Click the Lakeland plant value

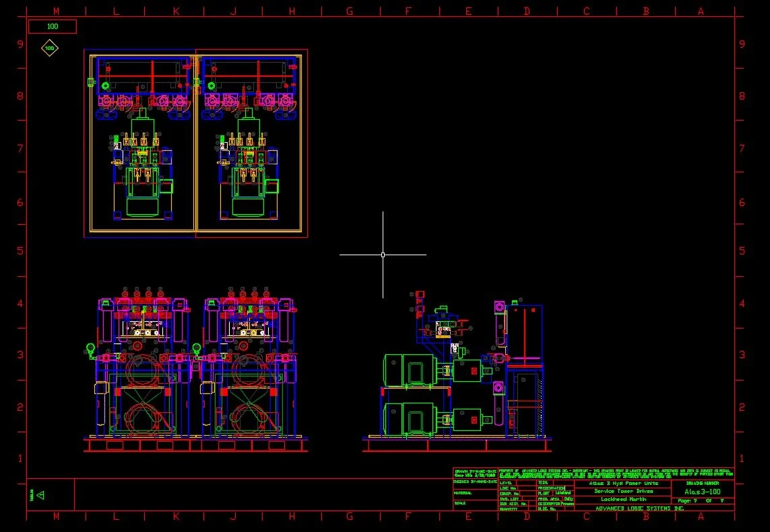pyautogui.click(x=563, y=493)
